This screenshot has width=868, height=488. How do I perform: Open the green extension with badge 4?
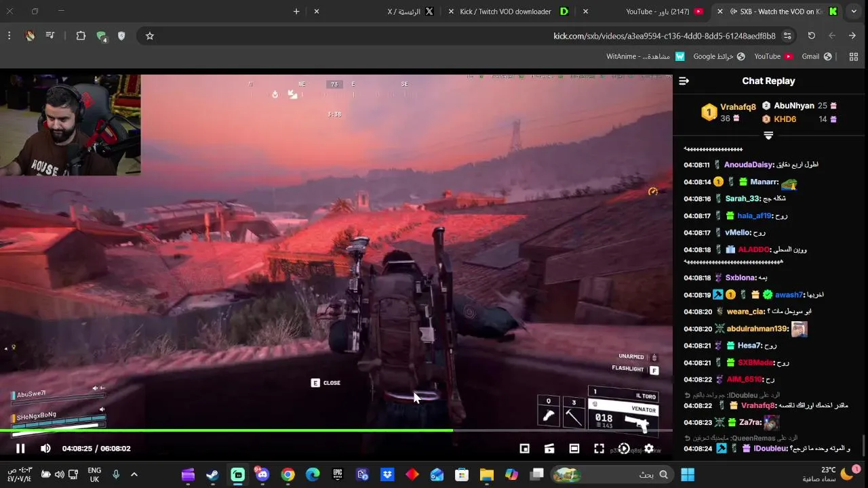pos(102,37)
